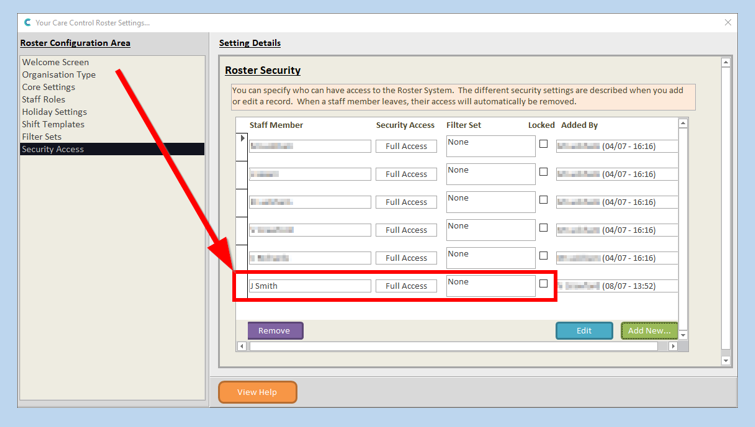Image resolution: width=755 pixels, height=427 pixels.
Task: Open Filter Sets in the sidebar
Action: click(41, 137)
